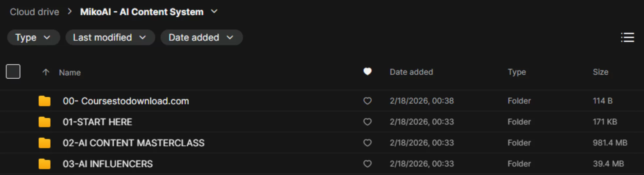Image resolution: width=644 pixels, height=175 pixels.
Task: Expand MikoAI folder breadcrumb chevron
Action: coord(214,11)
